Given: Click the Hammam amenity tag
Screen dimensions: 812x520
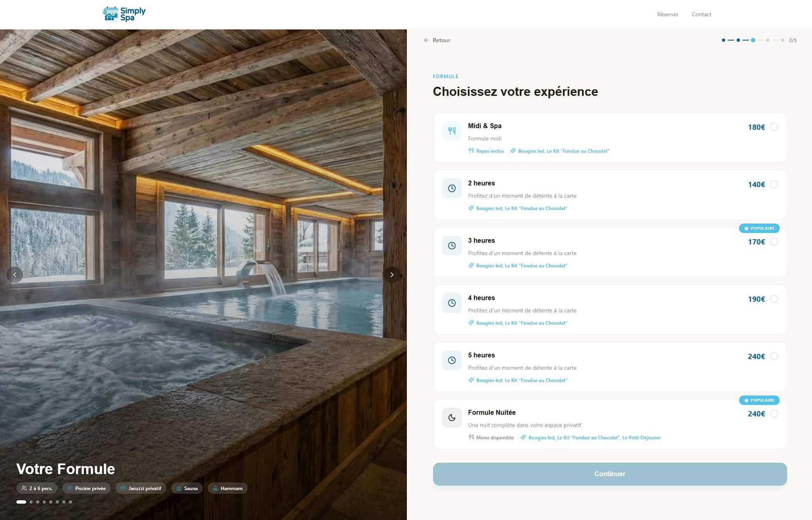Looking at the screenshot, I should tap(227, 488).
